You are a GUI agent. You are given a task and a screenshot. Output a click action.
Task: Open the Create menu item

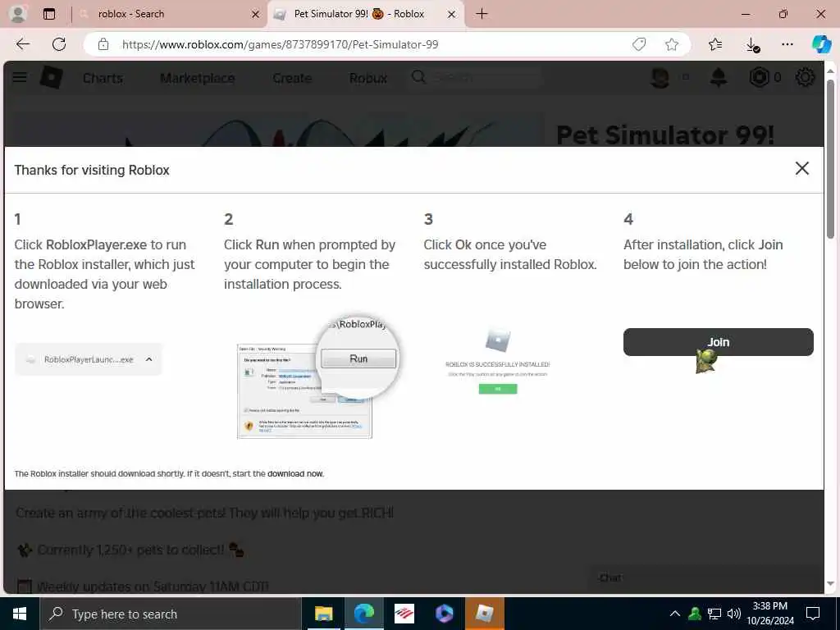pos(292,78)
